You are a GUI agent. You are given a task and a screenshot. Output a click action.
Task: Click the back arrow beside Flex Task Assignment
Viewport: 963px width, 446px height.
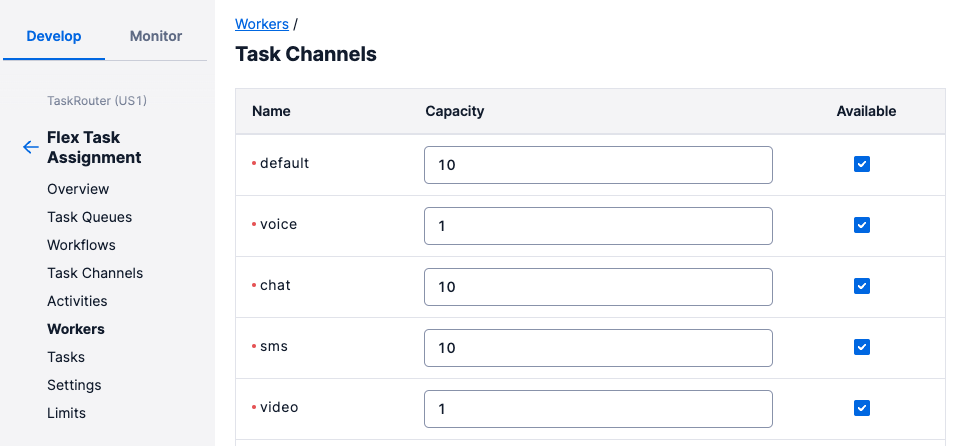[30, 148]
